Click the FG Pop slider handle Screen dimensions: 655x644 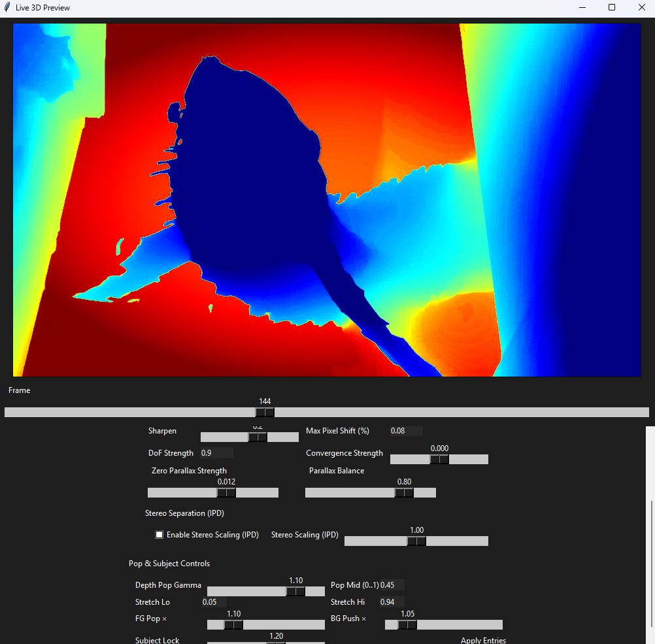pyautogui.click(x=233, y=625)
